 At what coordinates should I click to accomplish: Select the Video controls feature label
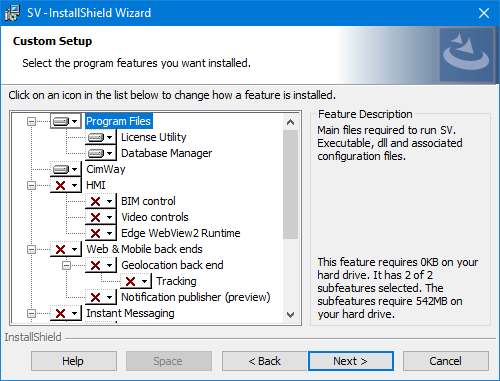coord(155,217)
